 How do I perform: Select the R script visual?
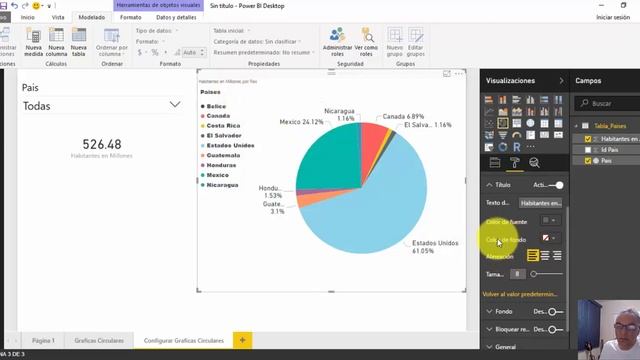tap(517, 147)
